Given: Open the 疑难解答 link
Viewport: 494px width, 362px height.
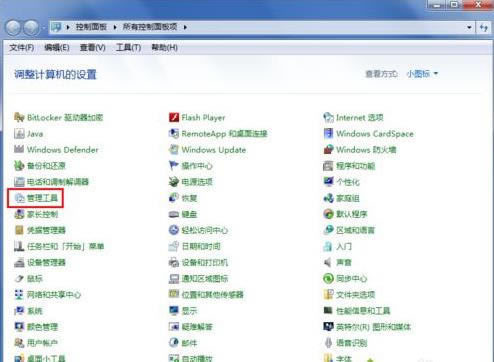Looking at the screenshot, I should coord(197,327).
